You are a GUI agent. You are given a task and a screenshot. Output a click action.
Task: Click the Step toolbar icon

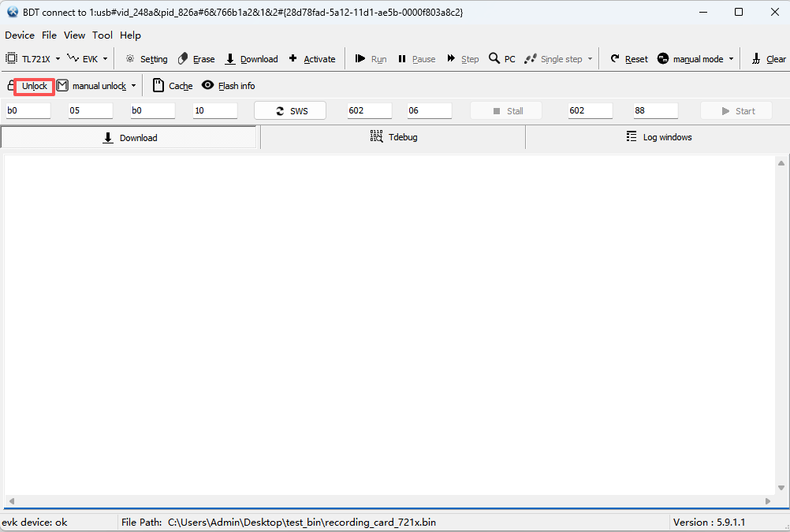pos(451,58)
